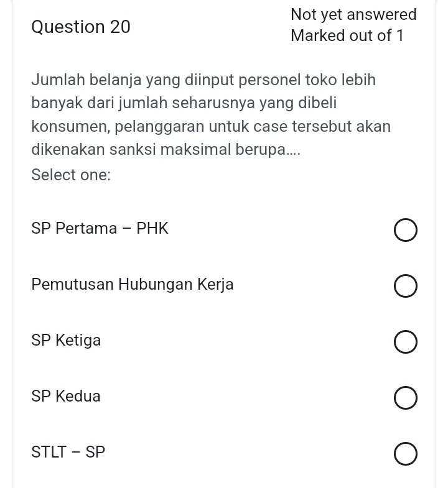Pick the SP Kedua radio button
The image size is (448, 488).
[405, 398]
